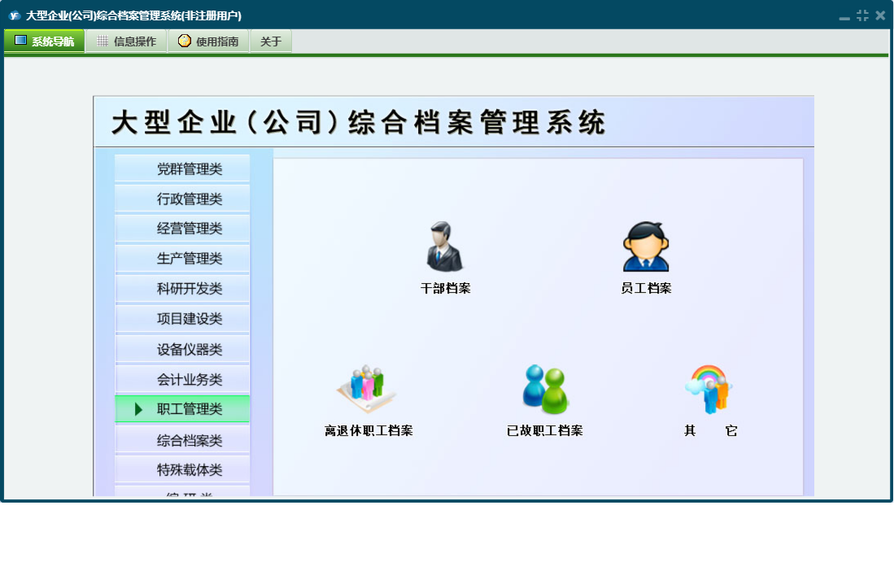
Task: Close the archive management window
Action: 880,15
